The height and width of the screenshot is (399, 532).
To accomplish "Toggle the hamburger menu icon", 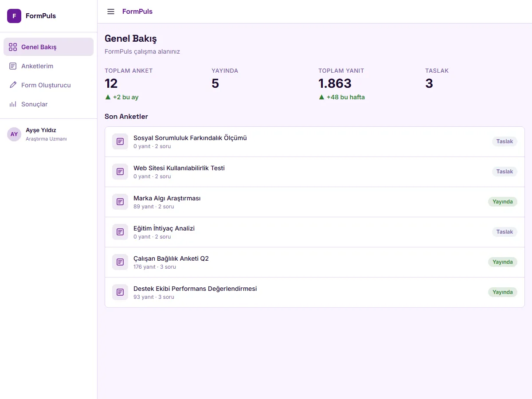I will (x=111, y=12).
